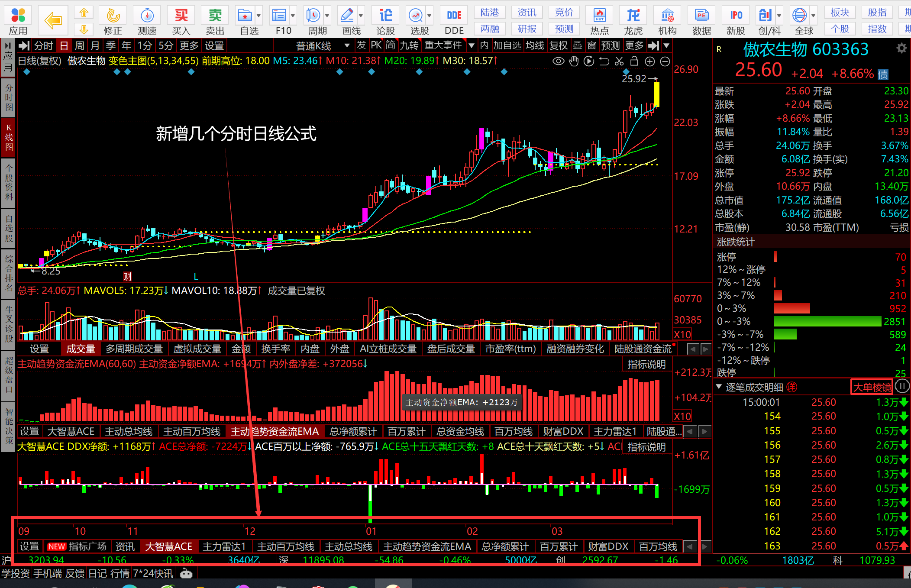911x588 pixels.
Task: Open the 热点 hot topics icon
Action: 599,20
